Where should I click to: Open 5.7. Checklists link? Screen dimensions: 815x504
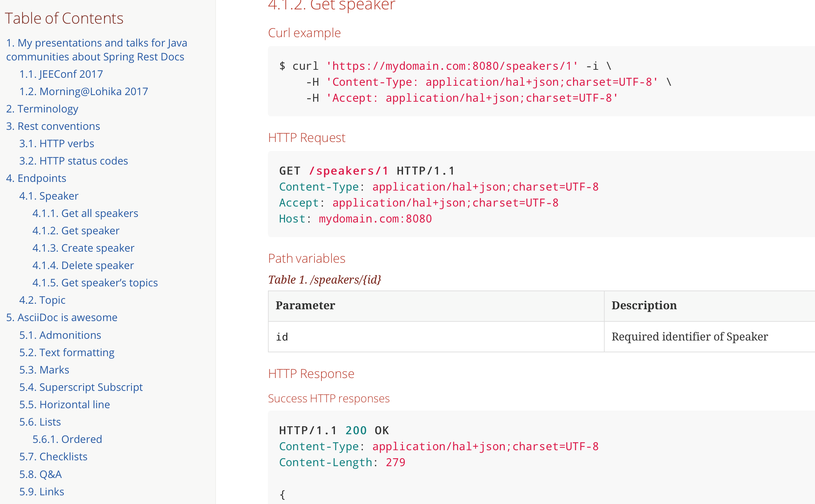53,456
